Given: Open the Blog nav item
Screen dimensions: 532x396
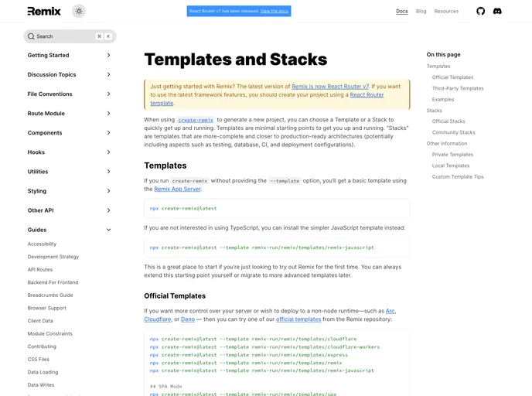Looking at the screenshot, I should (421, 11).
